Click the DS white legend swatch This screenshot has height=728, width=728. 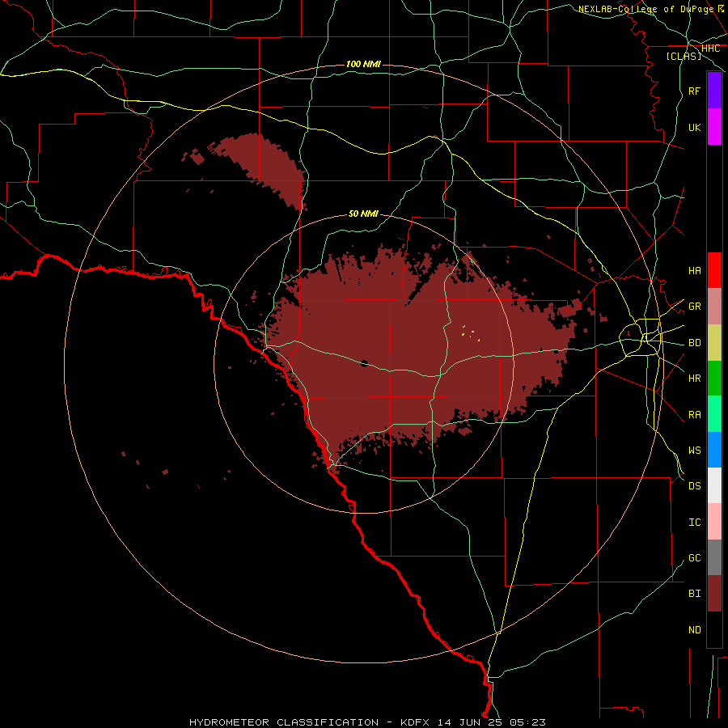[714, 485]
